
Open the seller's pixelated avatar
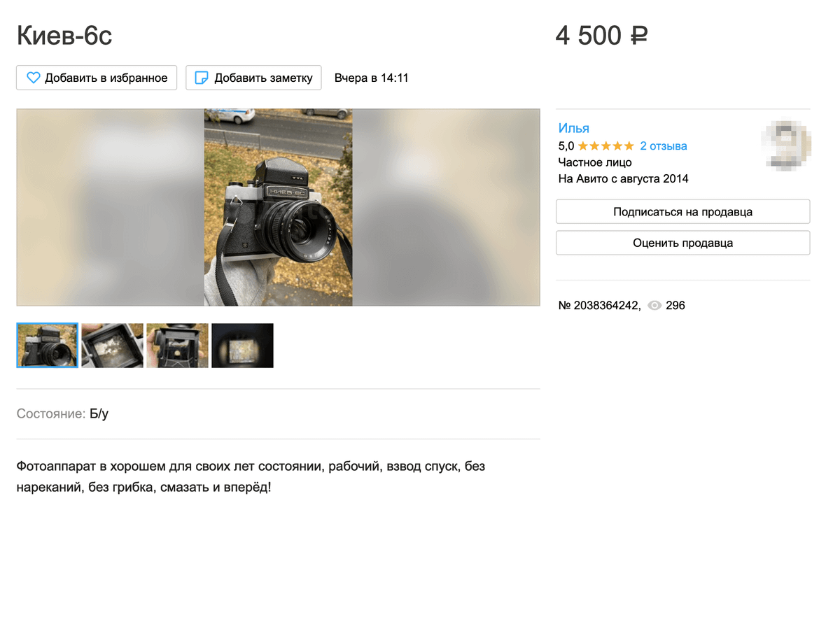pyautogui.click(x=785, y=145)
